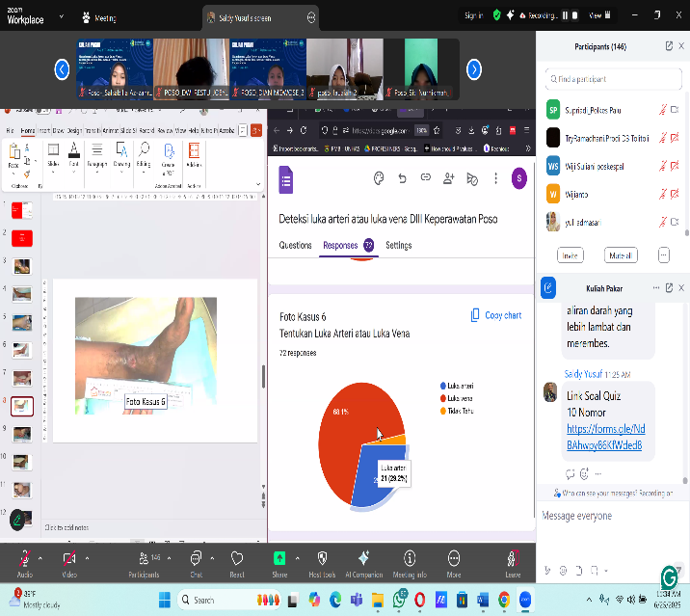Add a reaction to Saldy Yusuf's message
Image resolution: width=690 pixels, height=616 pixels.
coord(584,473)
